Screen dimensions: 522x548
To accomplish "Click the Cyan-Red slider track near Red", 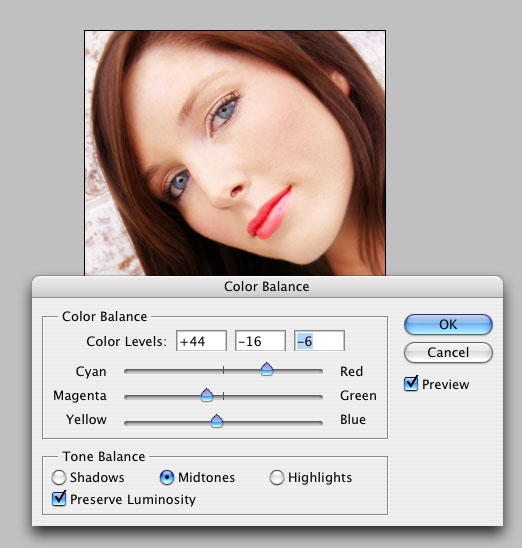I will point(307,371).
